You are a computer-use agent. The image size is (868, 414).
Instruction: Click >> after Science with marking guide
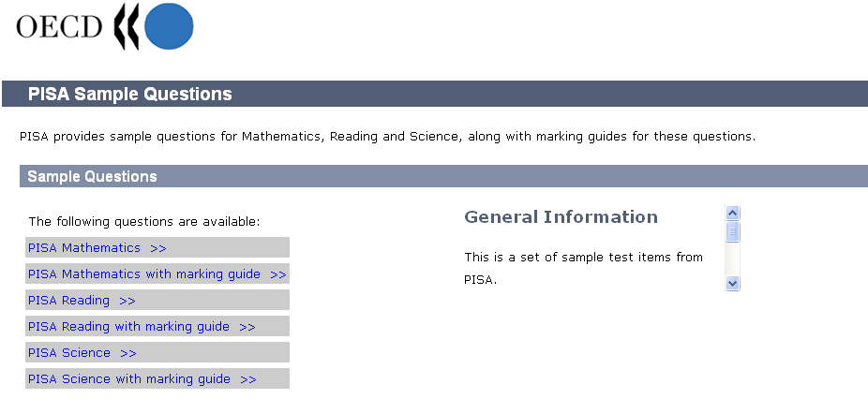click(x=248, y=379)
